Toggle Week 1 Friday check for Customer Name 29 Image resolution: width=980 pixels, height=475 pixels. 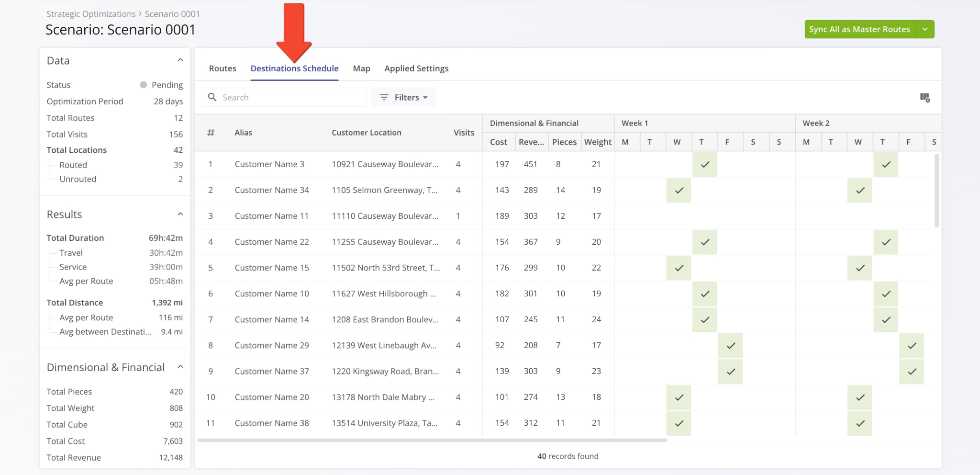pyautogui.click(x=730, y=346)
